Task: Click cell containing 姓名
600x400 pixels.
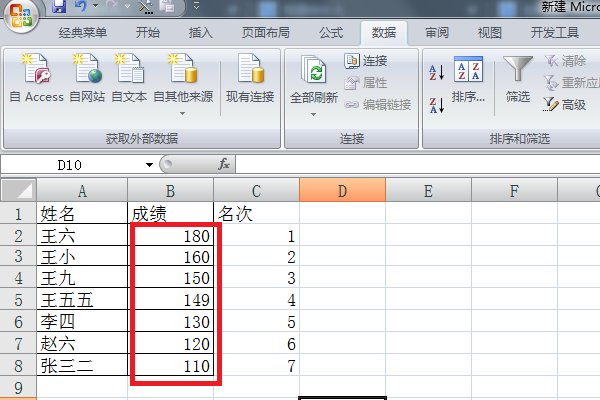Action: coord(82,213)
